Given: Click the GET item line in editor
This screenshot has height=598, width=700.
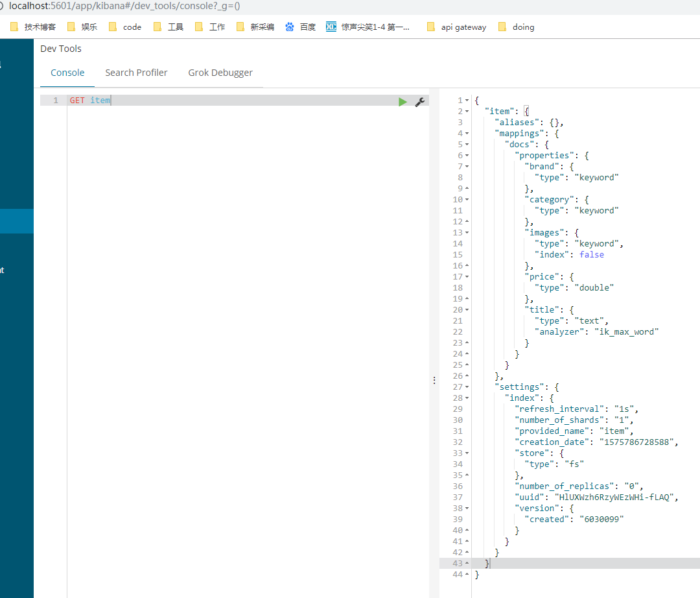Looking at the screenshot, I should 89,100.
